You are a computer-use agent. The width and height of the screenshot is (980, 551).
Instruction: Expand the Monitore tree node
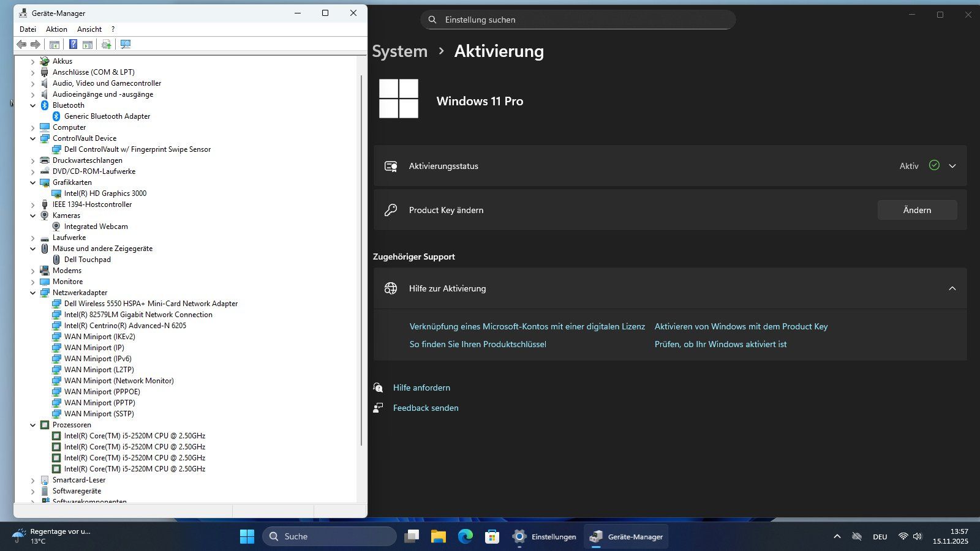[x=33, y=282]
